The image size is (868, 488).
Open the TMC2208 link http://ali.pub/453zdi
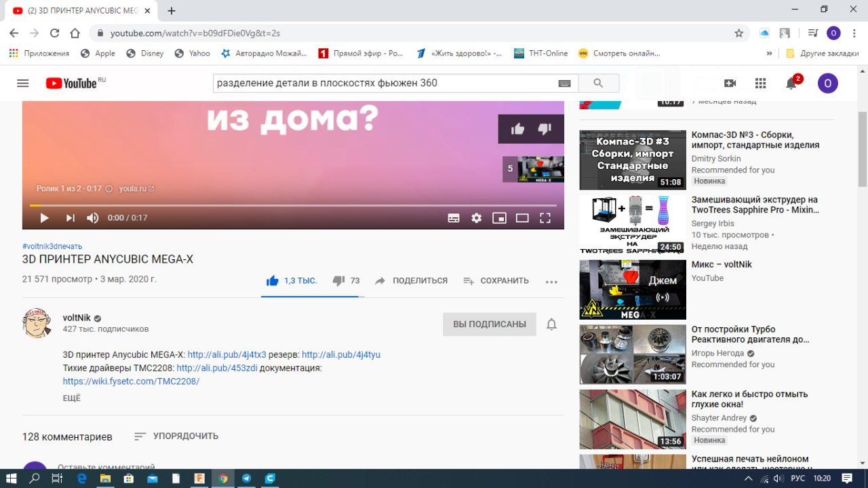coord(217,368)
